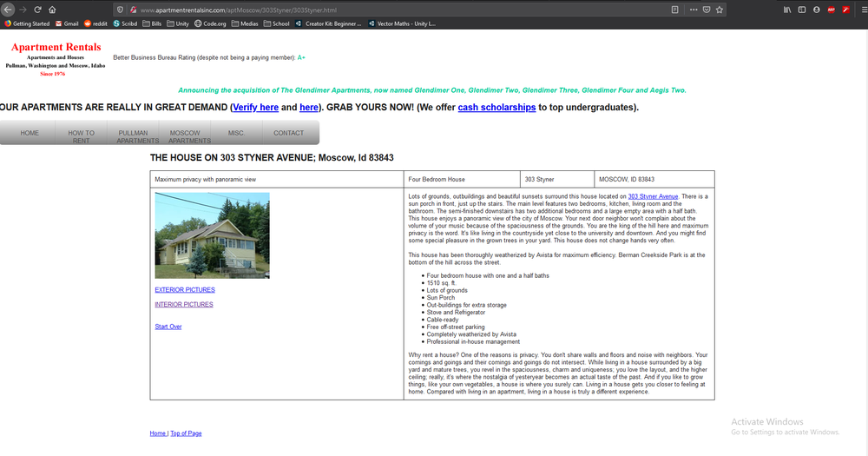Viewport: 868px width, 456px height.
Task: Click the browser back arrow button
Action: click(8, 9)
